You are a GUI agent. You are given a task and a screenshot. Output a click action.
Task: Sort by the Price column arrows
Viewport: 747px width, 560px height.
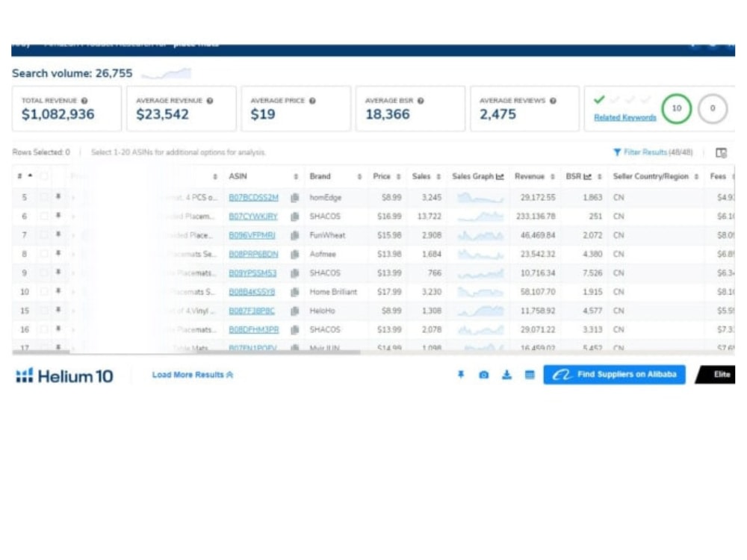pyautogui.click(x=399, y=177)
